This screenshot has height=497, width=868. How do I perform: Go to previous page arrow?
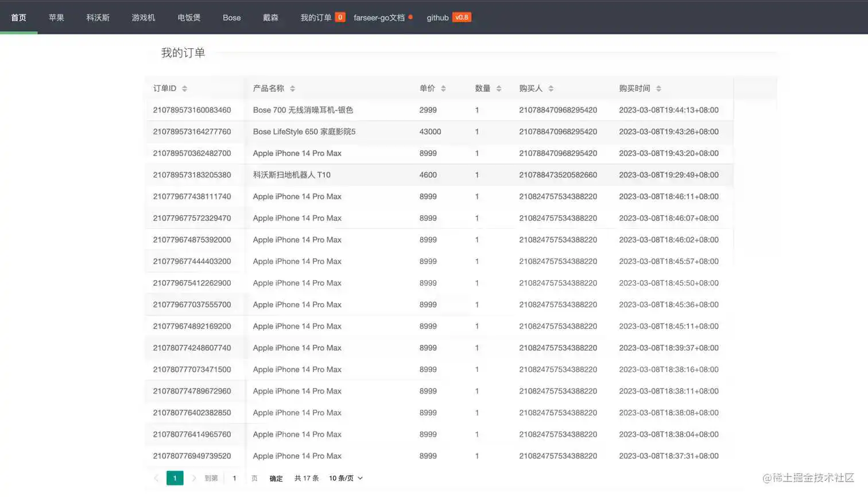point(156,478)
